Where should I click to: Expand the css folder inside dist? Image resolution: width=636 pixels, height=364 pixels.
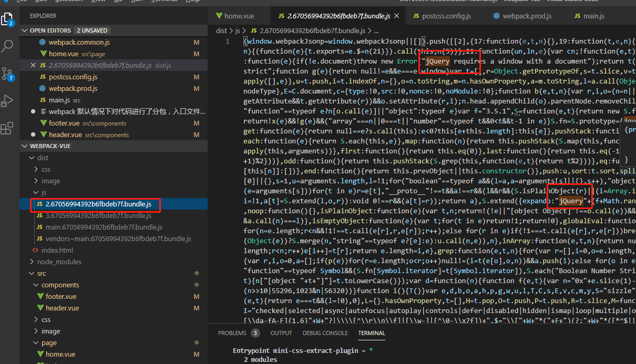point(36,169)
